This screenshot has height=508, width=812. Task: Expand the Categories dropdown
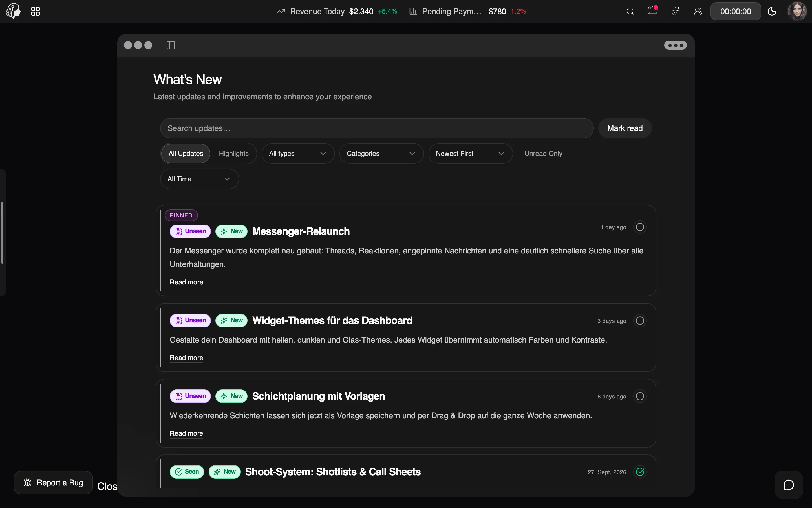tap(381, 154)
